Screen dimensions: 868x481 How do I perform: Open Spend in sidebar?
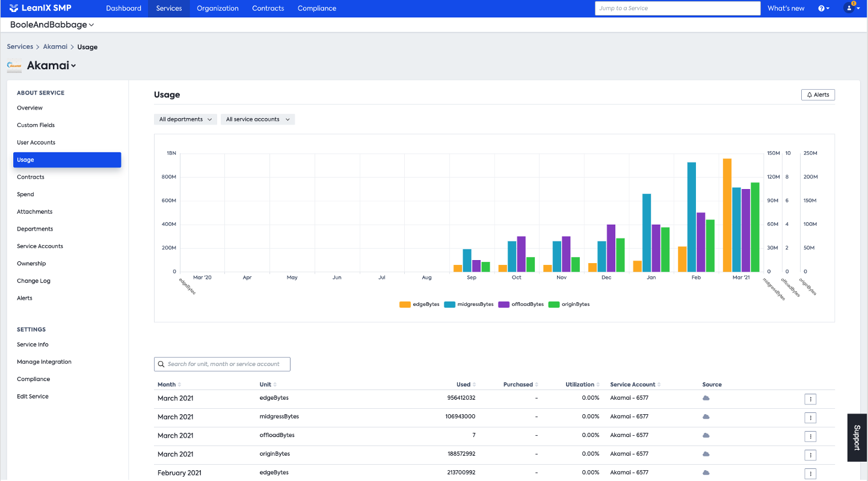26,194
